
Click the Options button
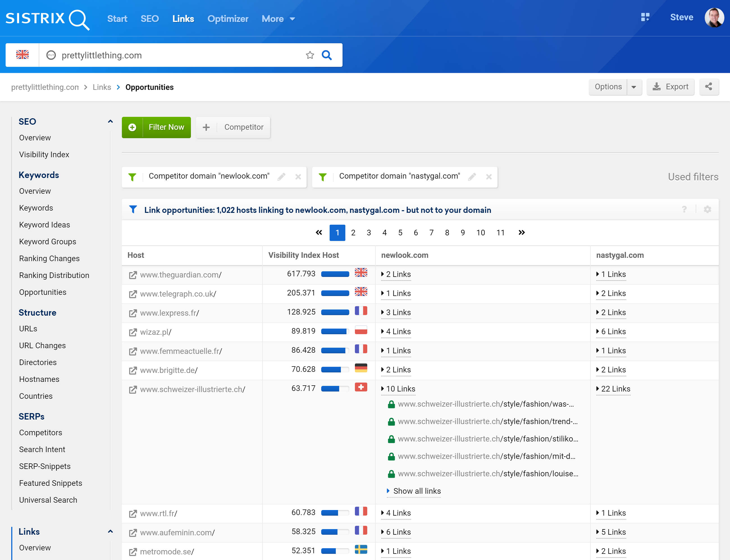pyautogui.click(x=608, y=87)
